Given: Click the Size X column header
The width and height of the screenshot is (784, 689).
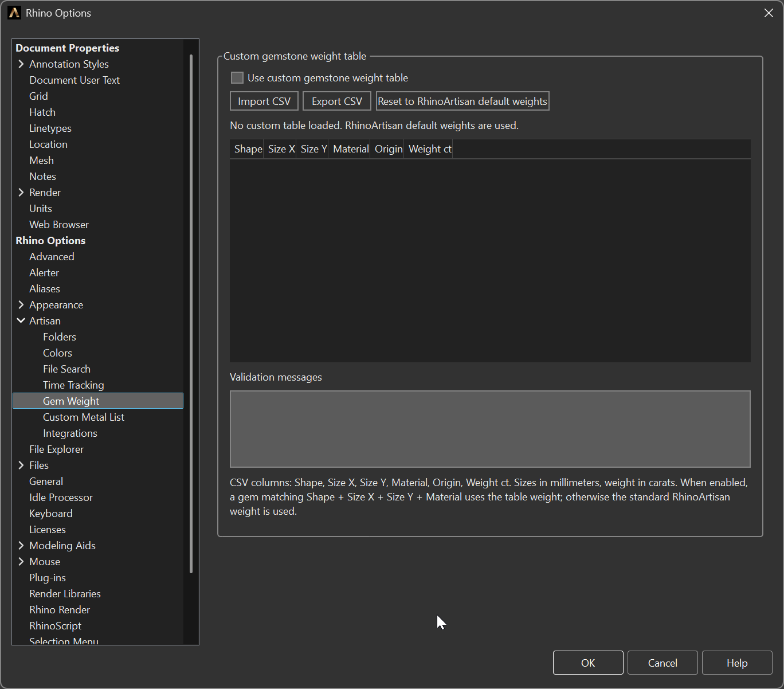Looking at the screenshot, I should pyautogui.click(x=280, y=149).
